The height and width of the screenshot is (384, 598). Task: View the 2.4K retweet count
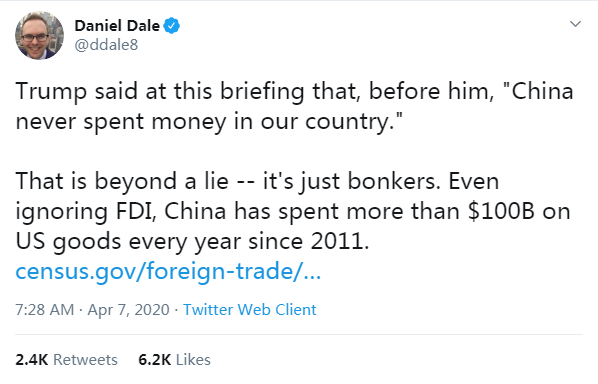(32, 360)
